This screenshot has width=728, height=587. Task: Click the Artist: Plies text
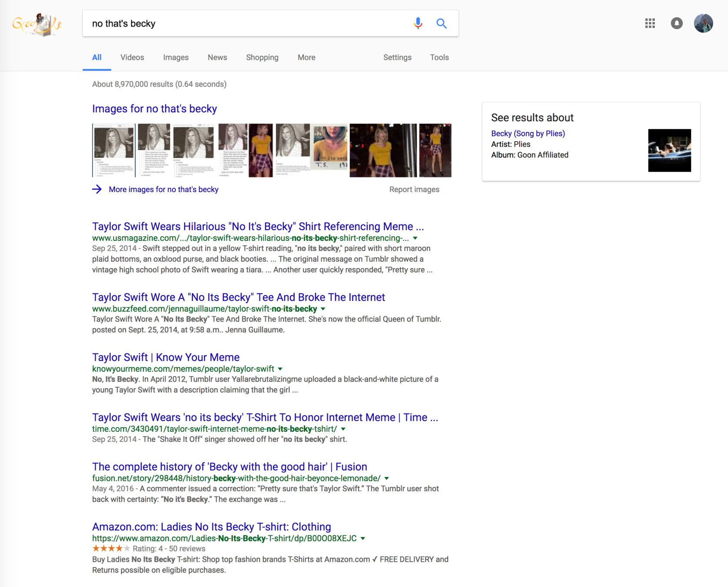tap(511, 144)
